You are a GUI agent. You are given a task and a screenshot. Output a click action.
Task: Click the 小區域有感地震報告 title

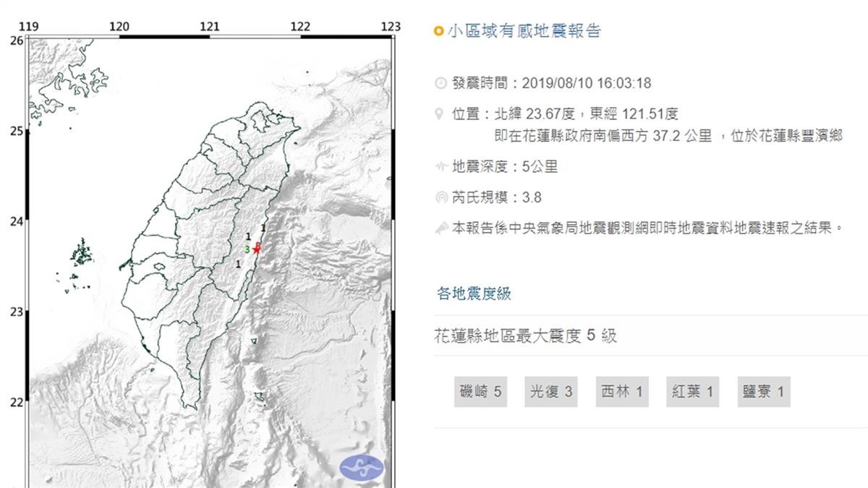(524, 31)
